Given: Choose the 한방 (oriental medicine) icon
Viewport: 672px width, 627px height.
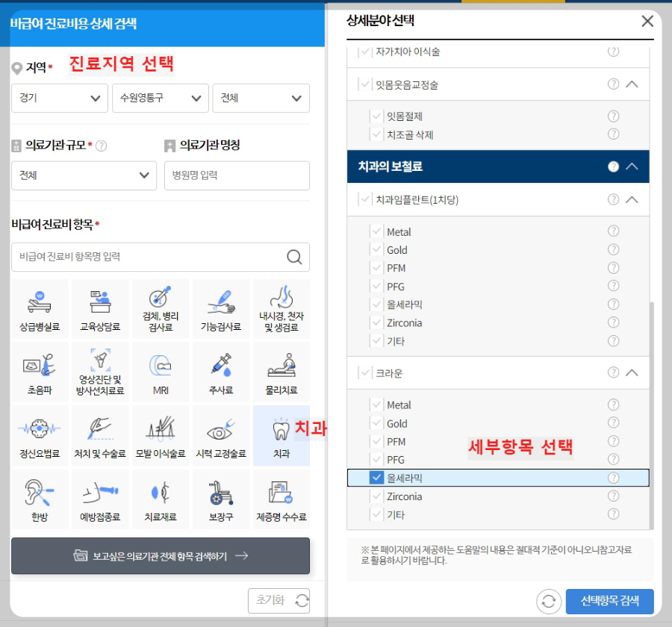Looking at the screenshot, I should (40, 499).
